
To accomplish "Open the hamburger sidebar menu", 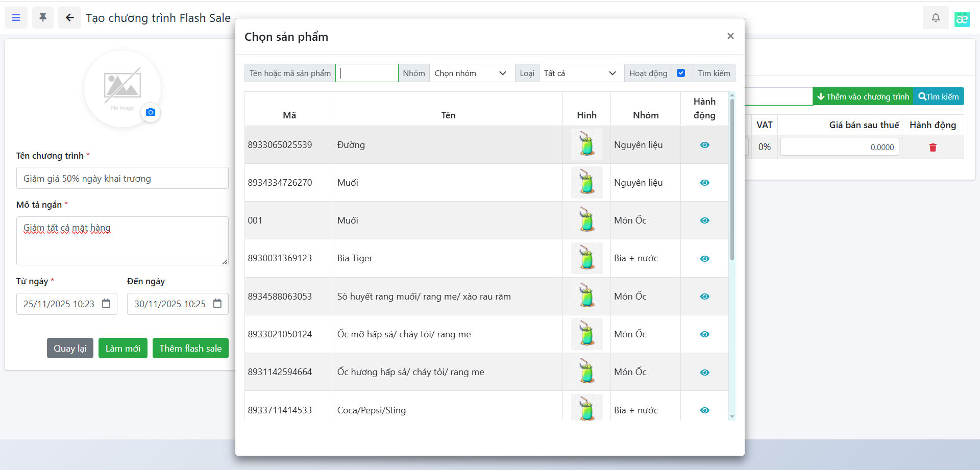I will coord(16,18).
